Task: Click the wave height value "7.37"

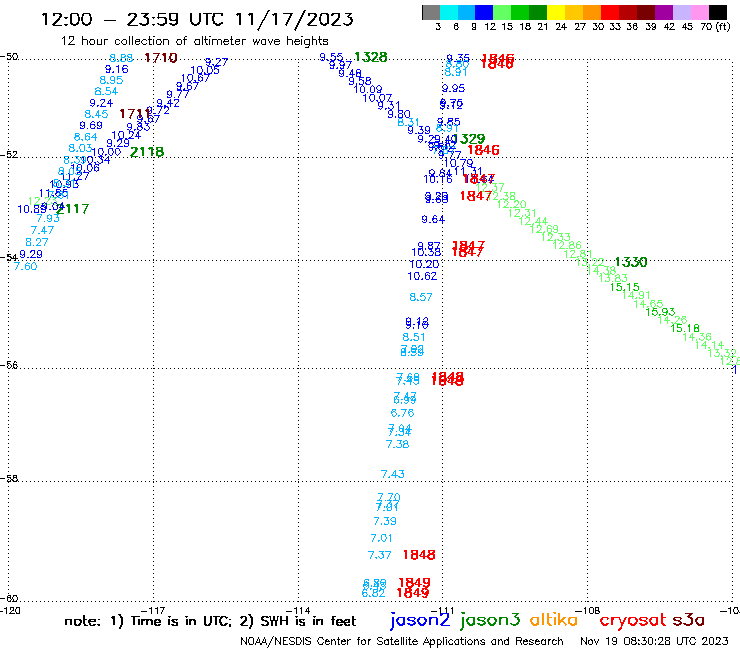Action: coord(379,555)
